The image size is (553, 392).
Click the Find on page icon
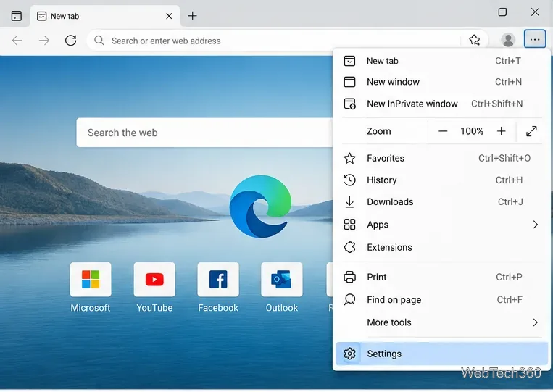(x=349, y=300)
